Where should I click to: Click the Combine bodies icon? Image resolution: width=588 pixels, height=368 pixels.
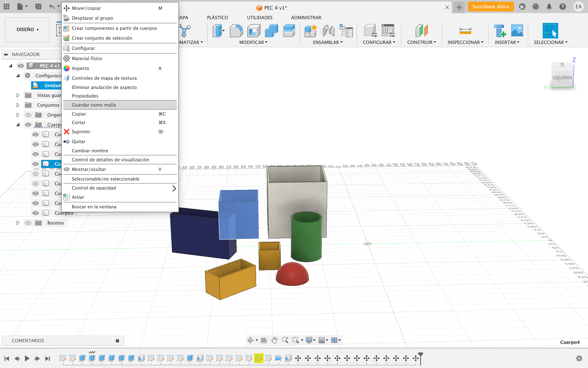pos(271,31)
